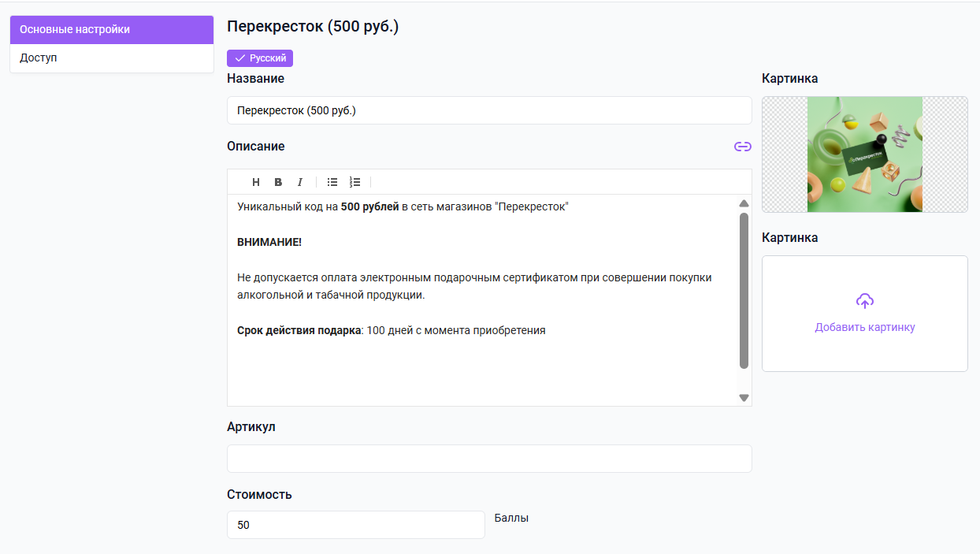Toggle the Русский language tag

pyautogui.click(x=260, y=58)
